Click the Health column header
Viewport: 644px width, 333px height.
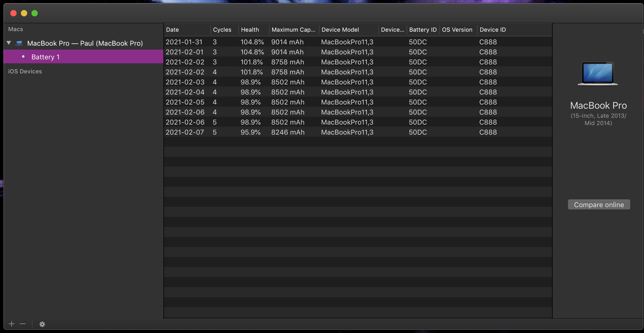[250, 30]
